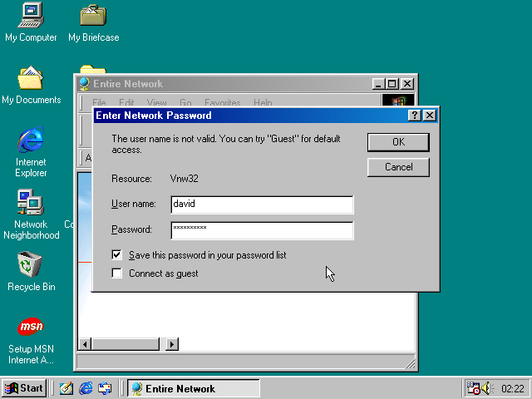Screen dimensions: 532x399
Task: Open Edit menu in Entire Network window
Action: coord(126,102)
